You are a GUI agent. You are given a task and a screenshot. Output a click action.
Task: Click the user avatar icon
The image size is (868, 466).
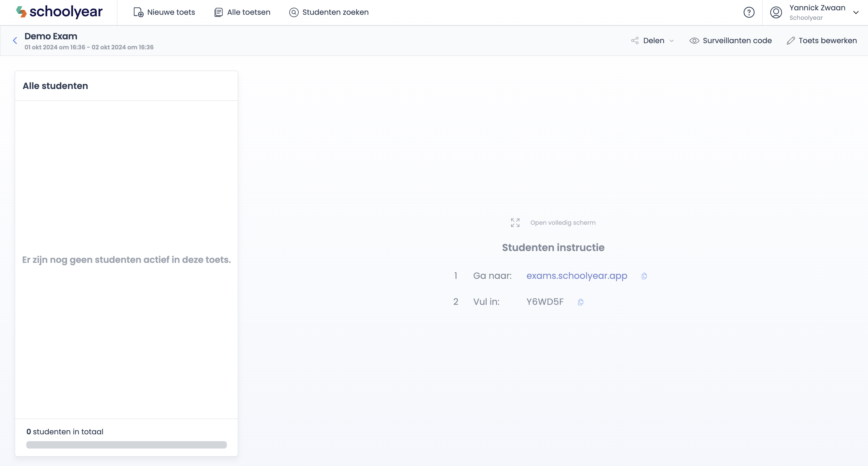(776, 12)
